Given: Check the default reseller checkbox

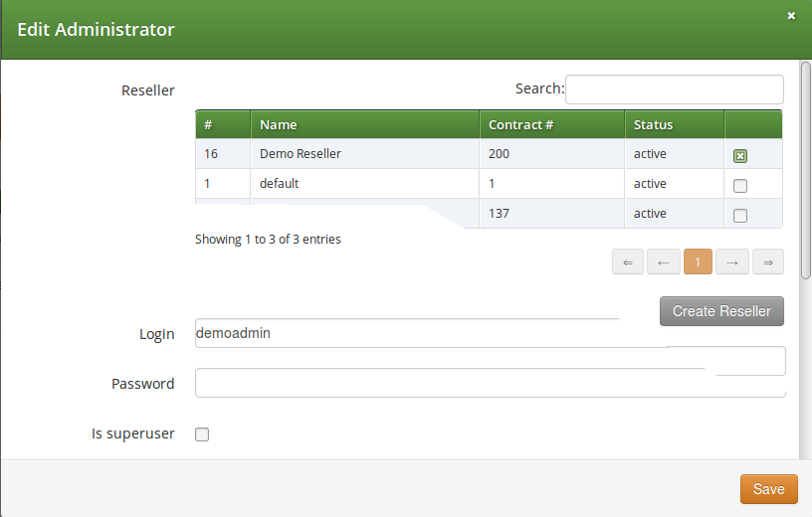Looking at the screenshot, I should [739, 185].
